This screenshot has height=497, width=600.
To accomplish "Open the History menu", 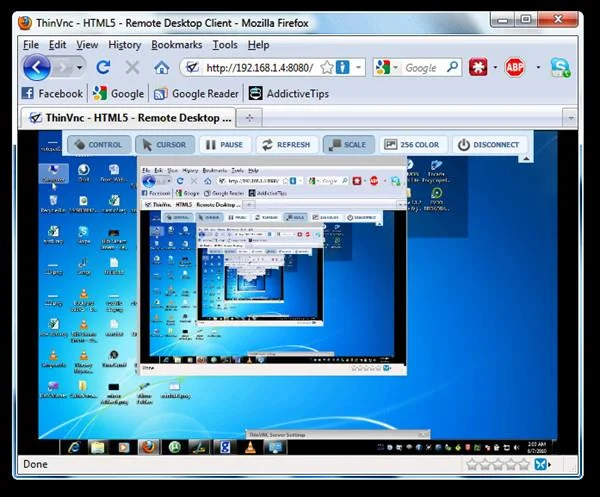I will pyautogui.click(x=125, y=45).
